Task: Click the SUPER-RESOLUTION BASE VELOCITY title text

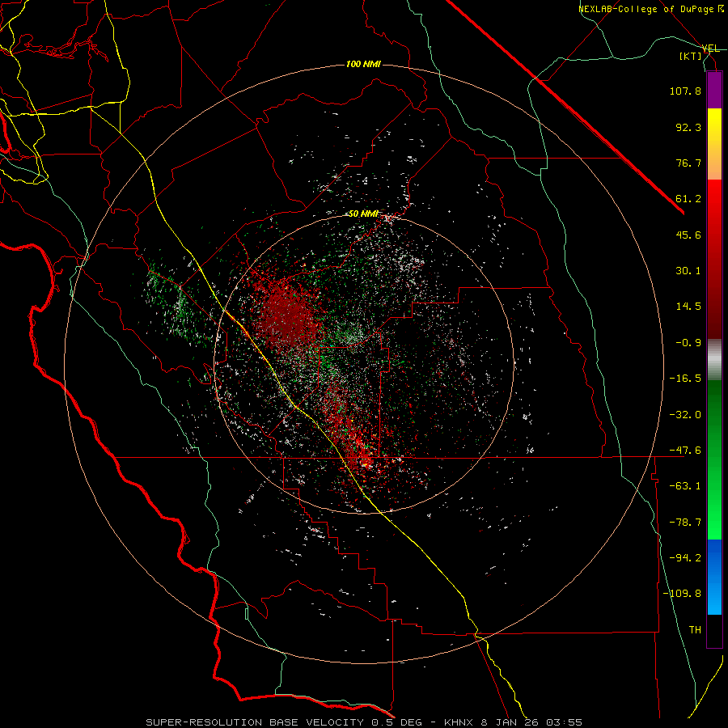Action: (x=256, y=722)
